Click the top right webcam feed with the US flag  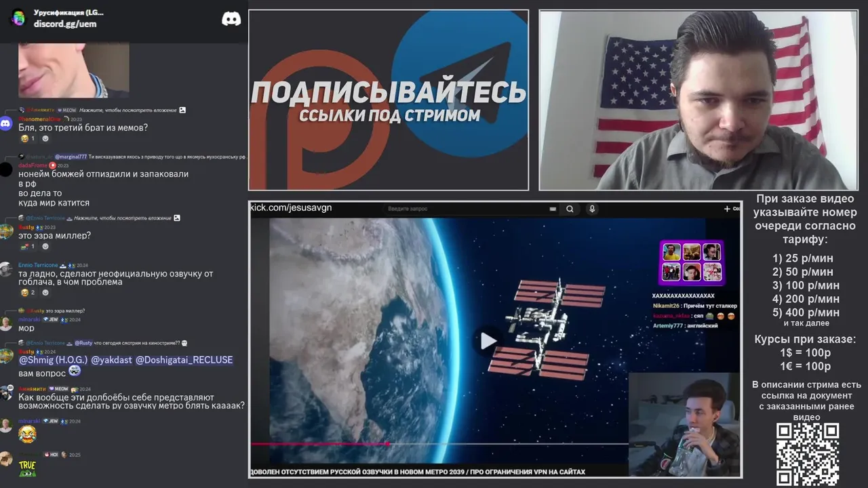pyautogui.click(x=698, y=100)
